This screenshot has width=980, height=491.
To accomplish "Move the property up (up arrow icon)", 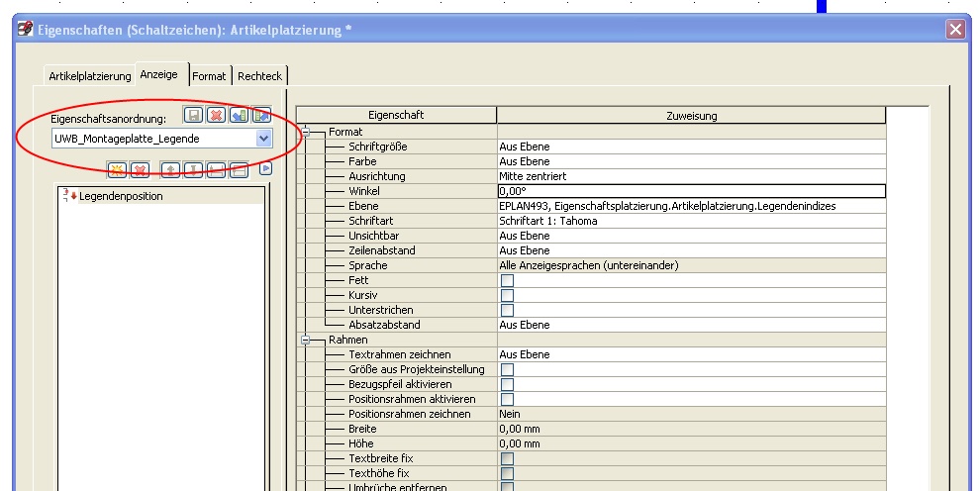I will coord(170,170).
